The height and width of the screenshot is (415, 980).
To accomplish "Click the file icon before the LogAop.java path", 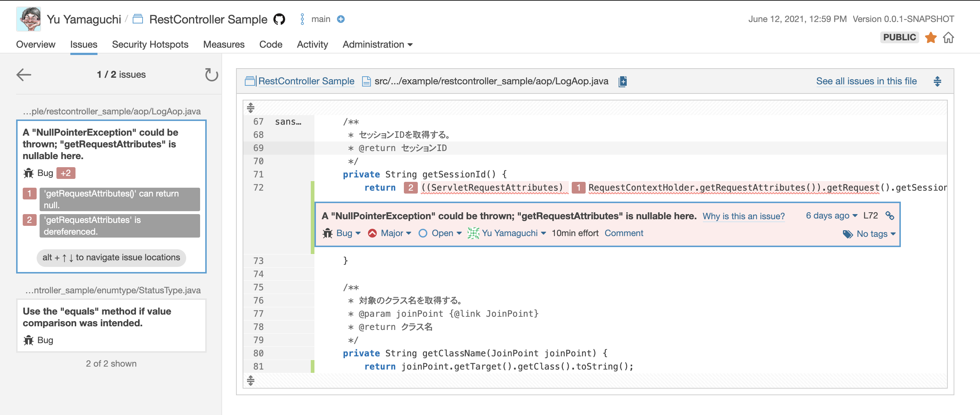I will tap(366, 81).
